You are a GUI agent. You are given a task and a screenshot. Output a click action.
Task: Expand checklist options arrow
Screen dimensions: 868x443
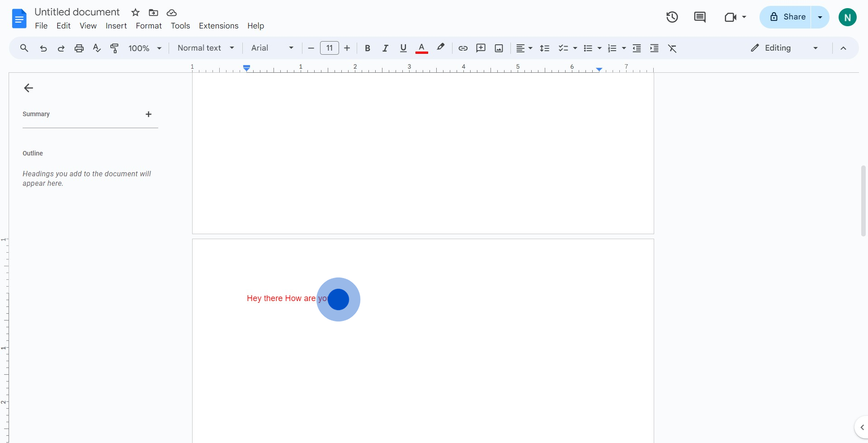pos(575,48)
